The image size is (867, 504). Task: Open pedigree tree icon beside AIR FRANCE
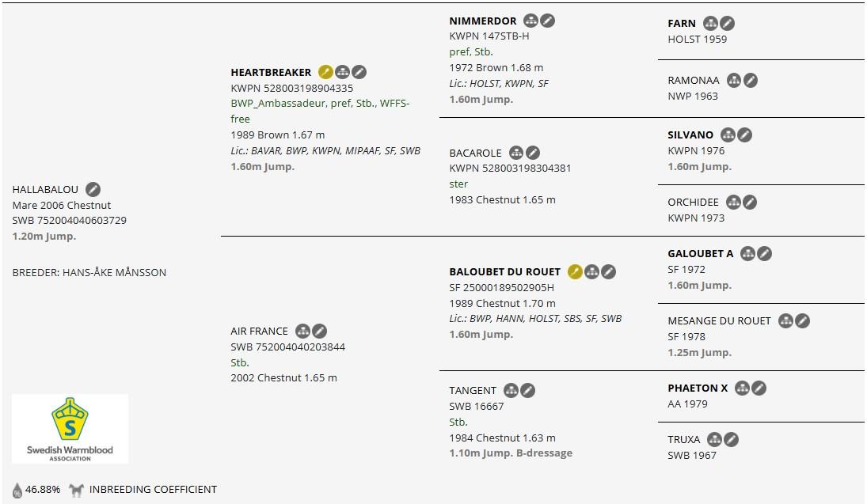[x=303, y=331]
